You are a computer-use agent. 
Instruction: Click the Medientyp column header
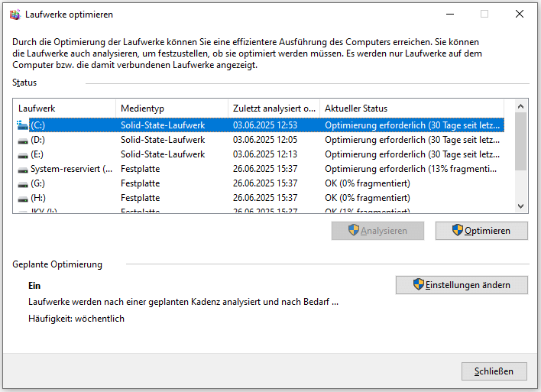[172, 109]
